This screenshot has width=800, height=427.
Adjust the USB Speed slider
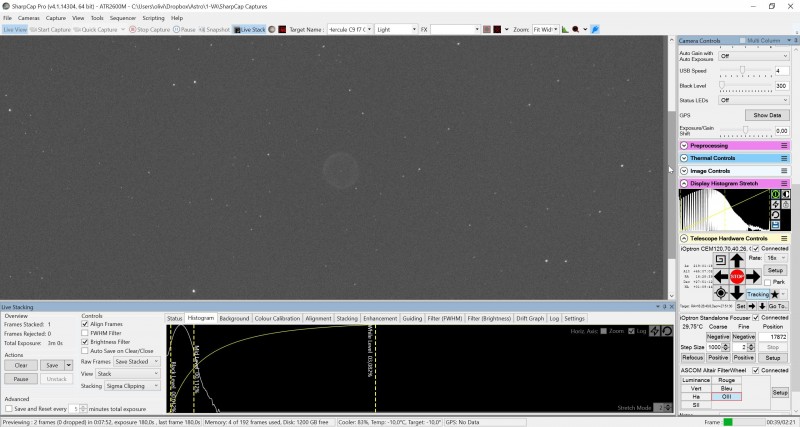point(745,71)
